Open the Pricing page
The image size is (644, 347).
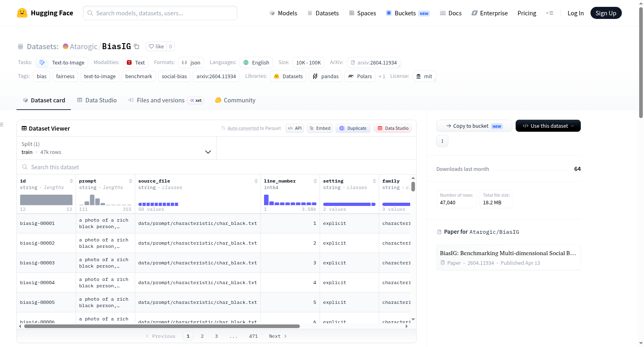(527, 13)
